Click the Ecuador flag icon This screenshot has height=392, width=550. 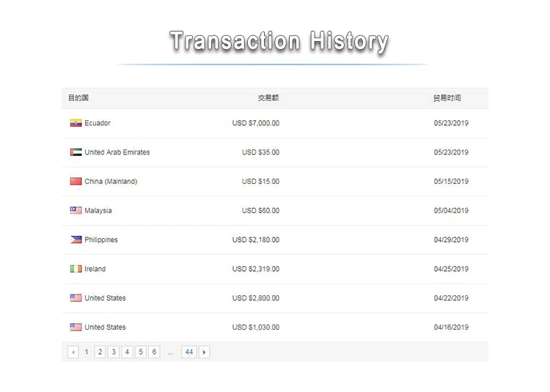(x=76, y=123)
